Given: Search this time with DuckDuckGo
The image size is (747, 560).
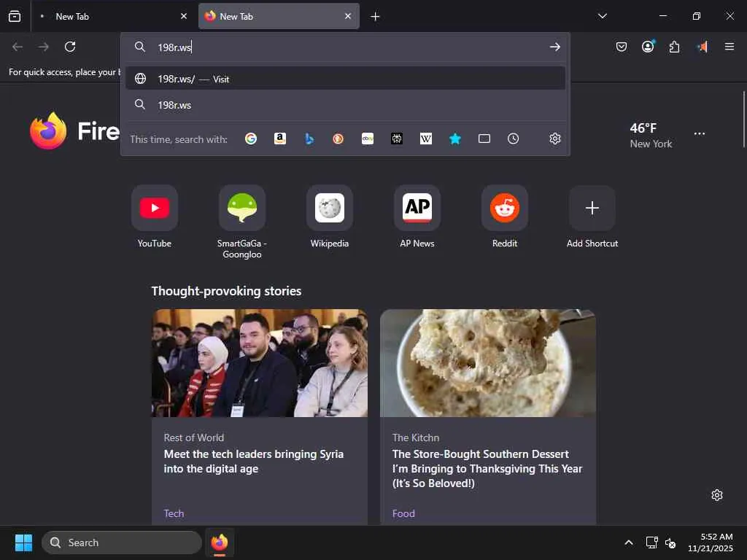Looking at the screenshot, I should click(x=338, y=139).
